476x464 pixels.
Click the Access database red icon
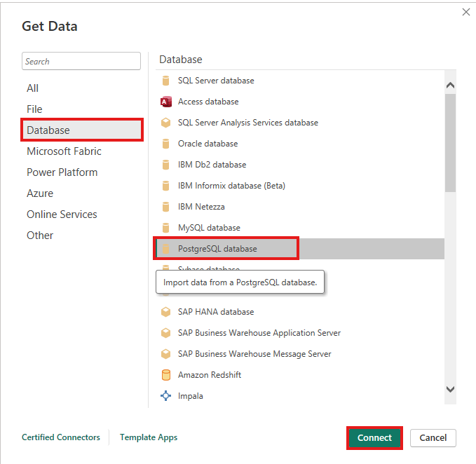click(165, 102)
